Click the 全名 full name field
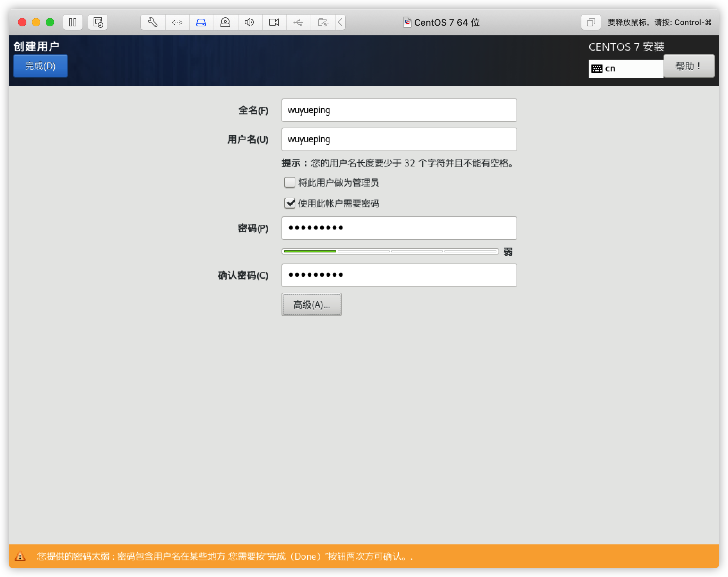This screenshot has height=577, width=728. coord(399,110)
